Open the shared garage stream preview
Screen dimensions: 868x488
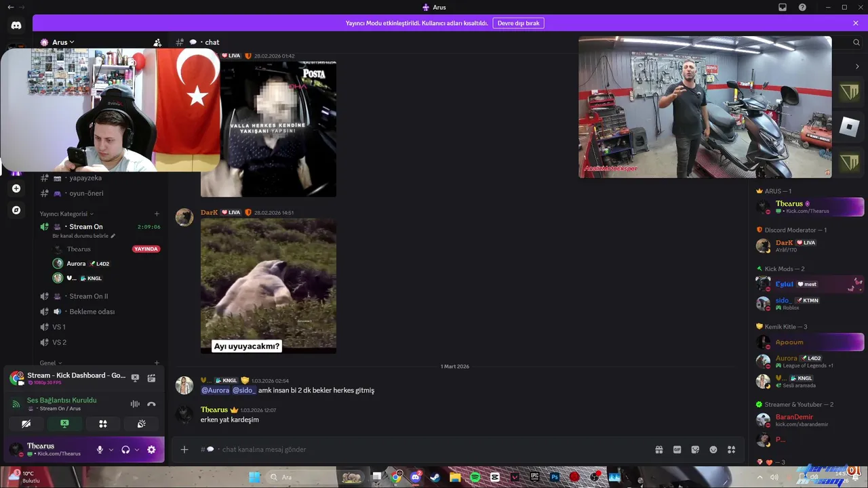pos(705,107)
